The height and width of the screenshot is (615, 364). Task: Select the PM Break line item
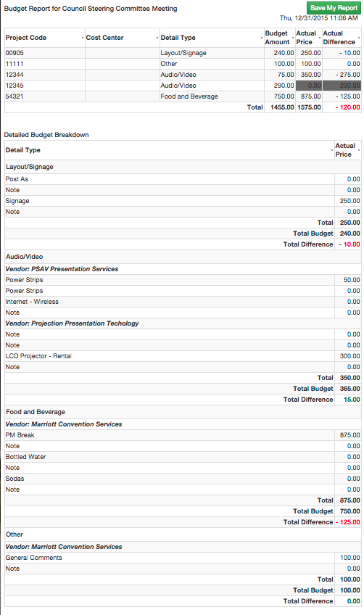[183, 435]
